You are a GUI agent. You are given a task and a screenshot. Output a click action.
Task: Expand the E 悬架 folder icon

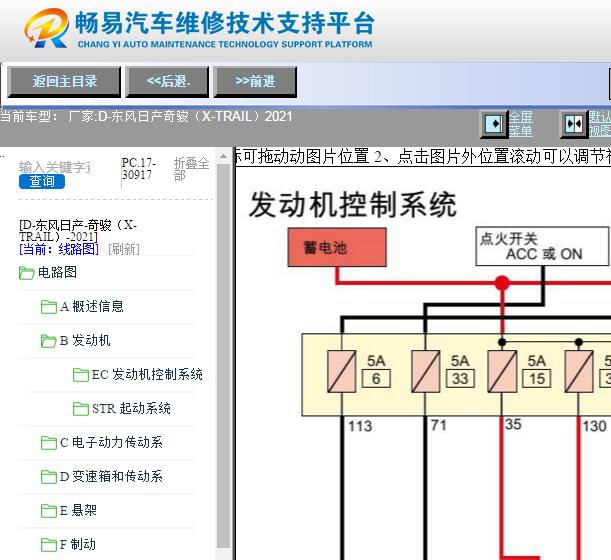49,511
